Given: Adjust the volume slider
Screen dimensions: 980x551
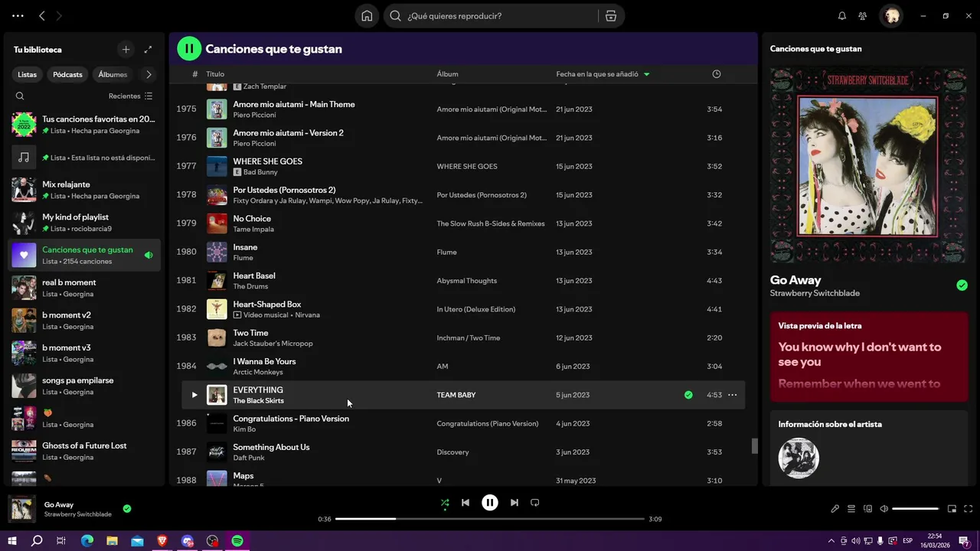Looking at the screenshot, I should pos(915,509).
